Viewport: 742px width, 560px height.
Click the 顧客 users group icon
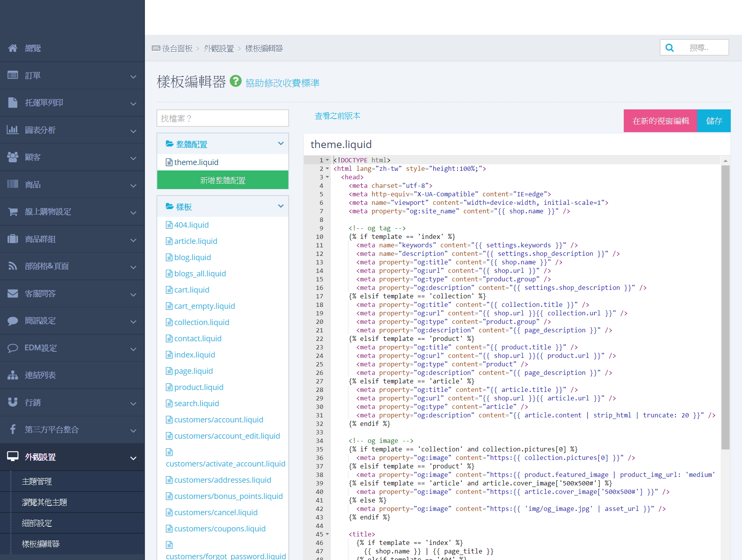click(13, 157)
